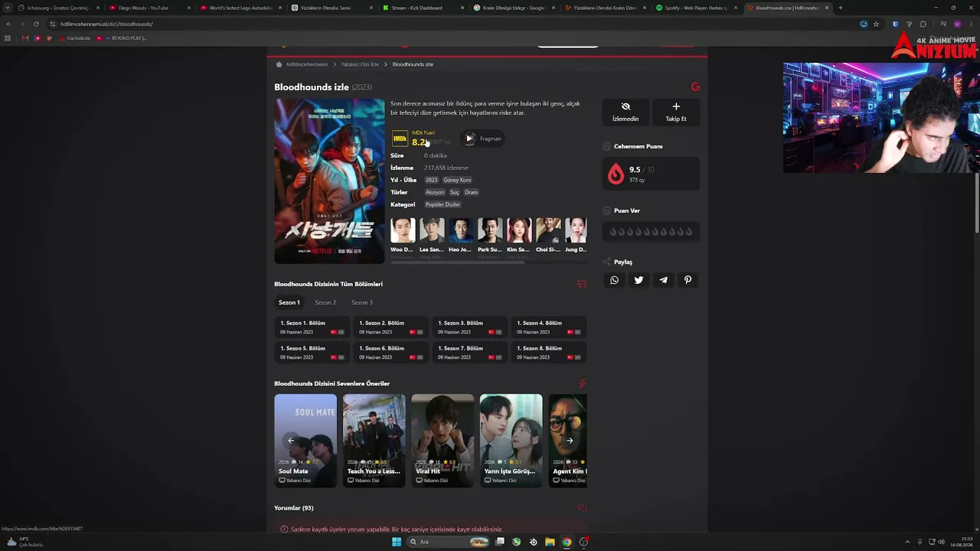Switch to the lichess.org tab
The height and width of the screenshot is (551, 980).
(57, 8)
